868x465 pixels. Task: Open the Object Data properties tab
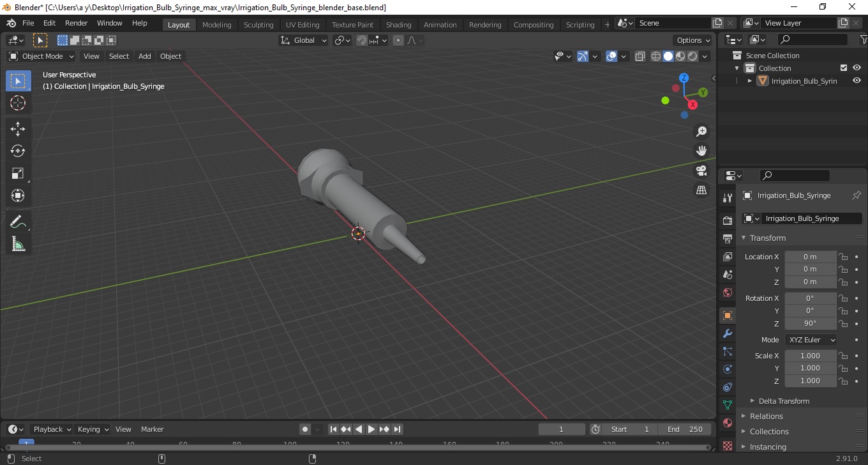727,405
